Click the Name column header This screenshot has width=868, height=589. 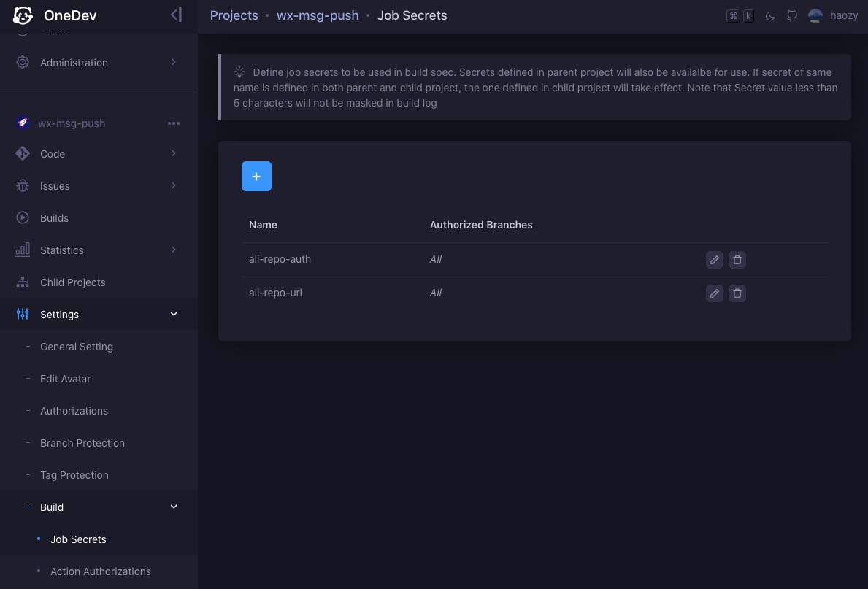pos(263,225)
